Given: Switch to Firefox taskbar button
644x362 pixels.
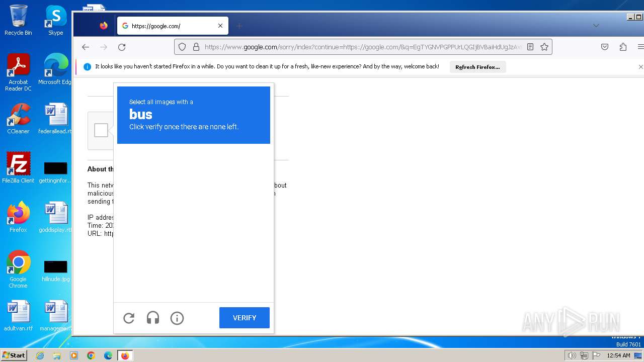Looking at the screenshot, I should 125,355.
